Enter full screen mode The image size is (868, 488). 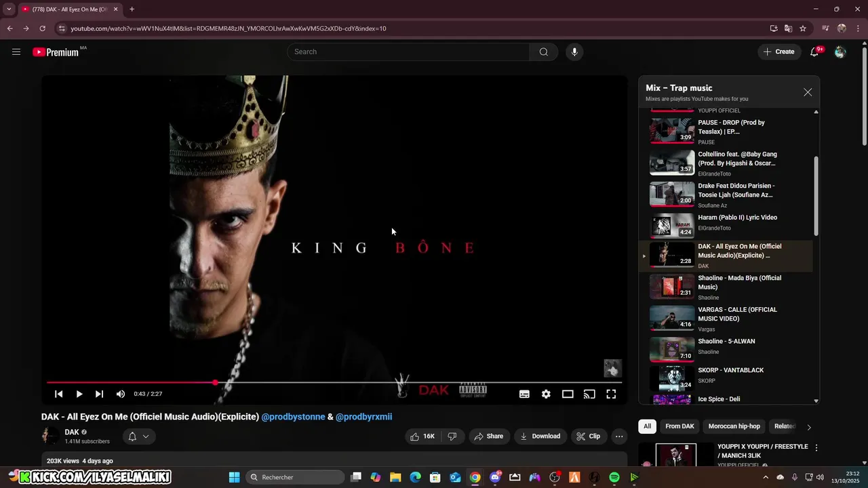tap(611, 394)
